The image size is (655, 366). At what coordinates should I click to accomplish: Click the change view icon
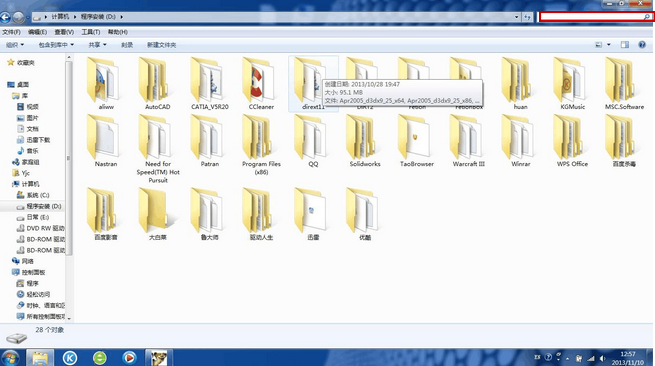[x=598, y=45]
